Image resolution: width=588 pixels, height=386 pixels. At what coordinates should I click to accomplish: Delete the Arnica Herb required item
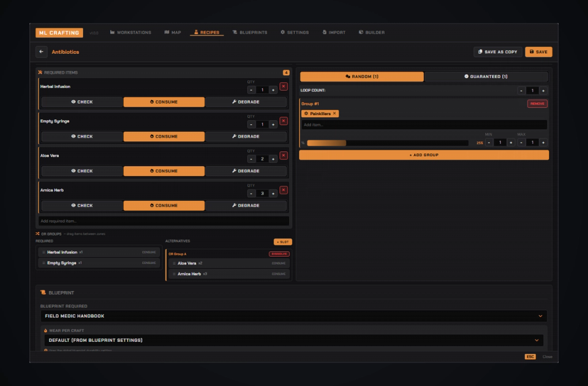(284, 190)
